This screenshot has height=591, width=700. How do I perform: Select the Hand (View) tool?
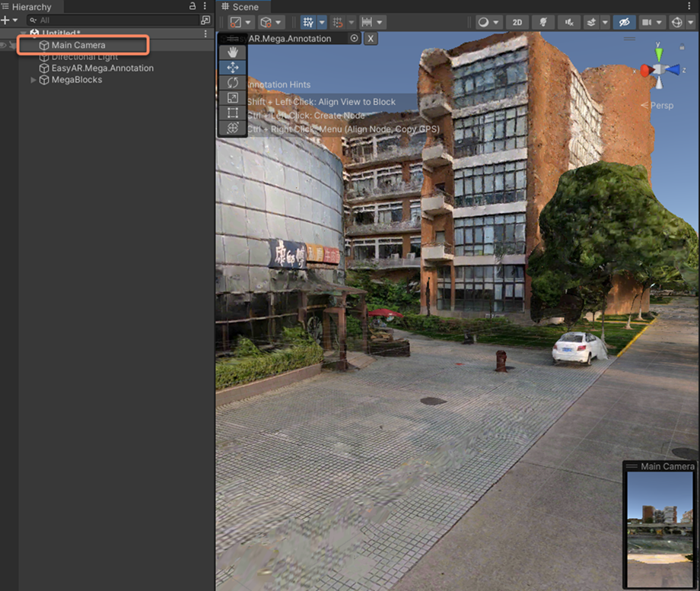(233, 52)
